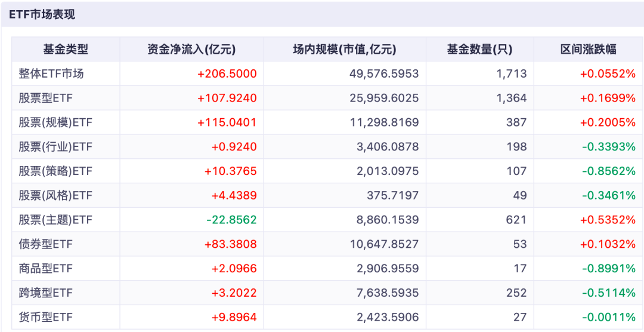Click the 基金数量(只) column header
This screenshot has width=644, height=332.
click(x=479, y=50)
